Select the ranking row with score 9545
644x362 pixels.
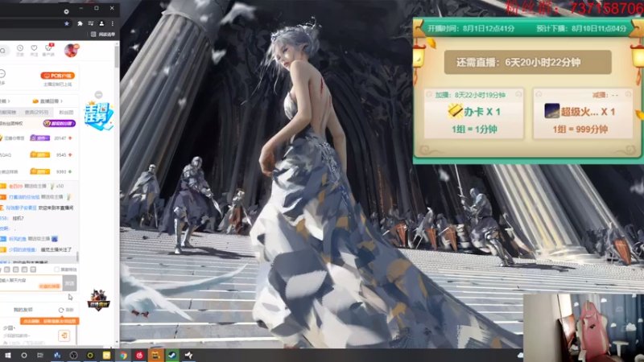click(38, 154)
